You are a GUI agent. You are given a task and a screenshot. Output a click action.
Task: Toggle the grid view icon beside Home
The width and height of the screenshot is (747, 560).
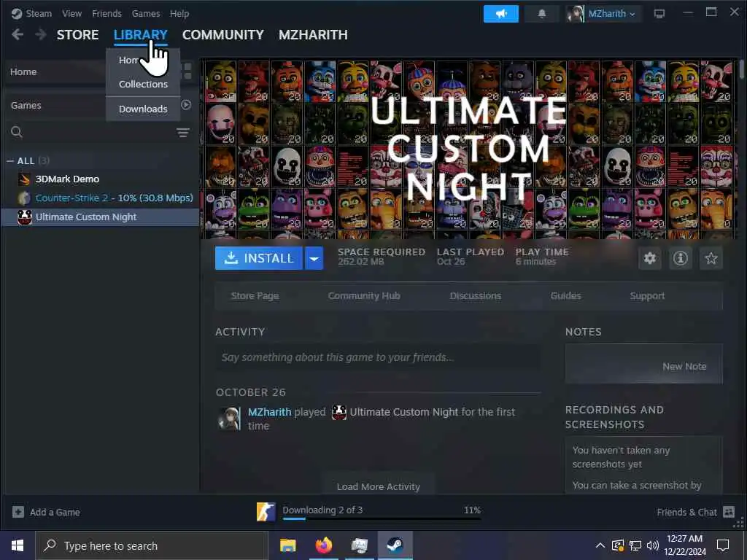pos(187,71)
